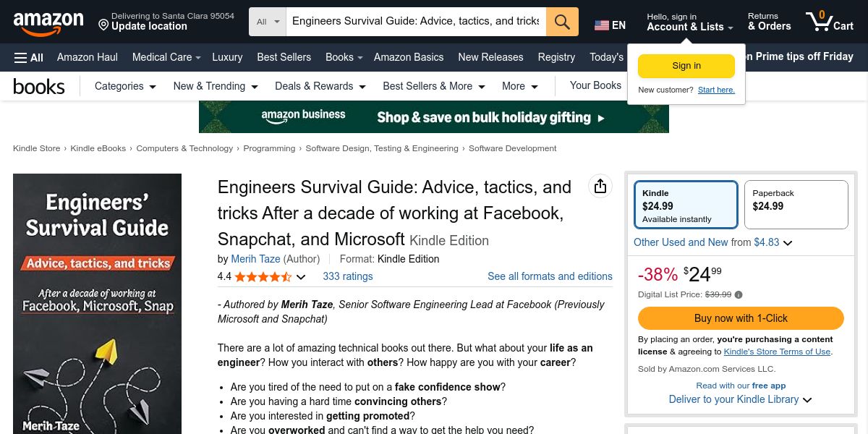Viewport: 868px width, 434px height.
Task: Open the search category All dropdown
Action: (268, 22)
